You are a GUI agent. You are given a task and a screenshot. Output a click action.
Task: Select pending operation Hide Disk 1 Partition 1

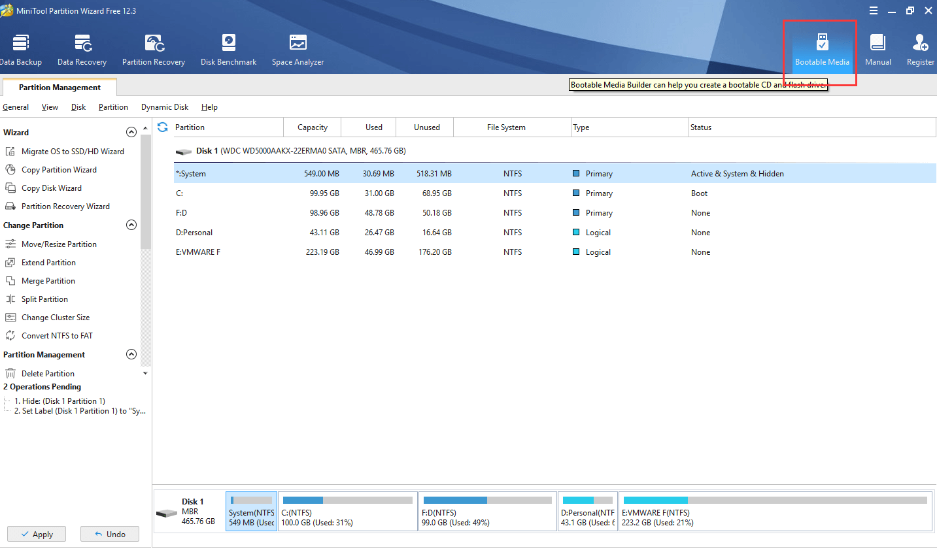click(x=60, y=401)
